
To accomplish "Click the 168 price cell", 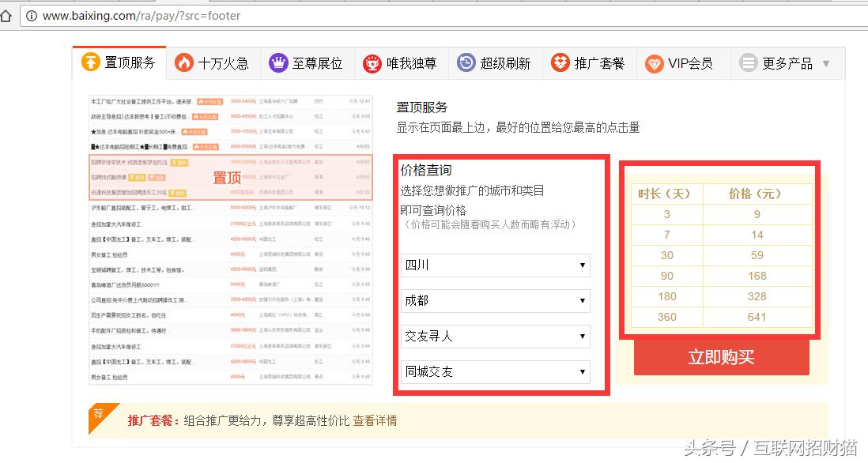I will (x=757, y=276).
